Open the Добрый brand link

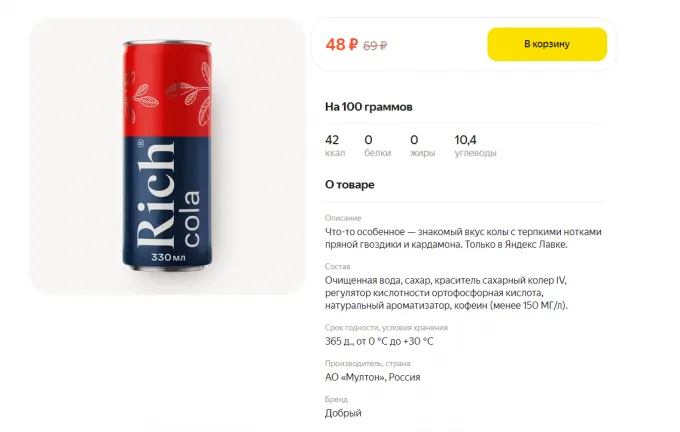[x=343, y=413]
